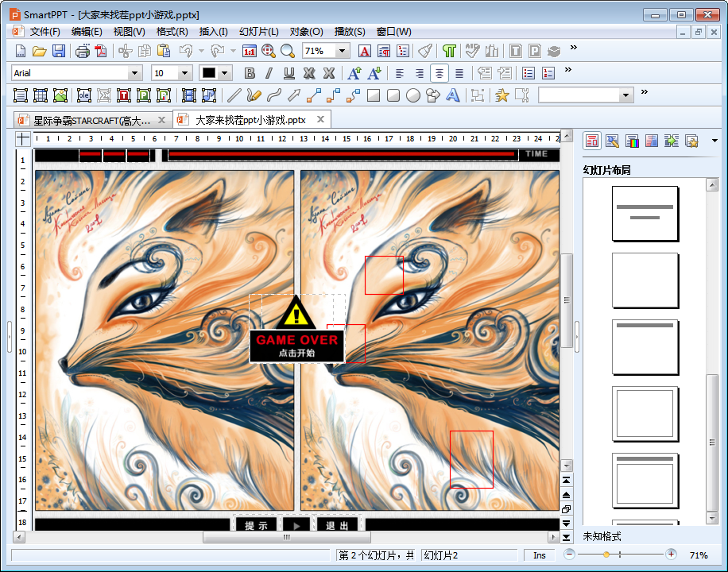Image resolution: width=728 pixels, height=572 pixels.
Task: Open the 幻灯片(L) menu
Action: click(x=259, y=32)
